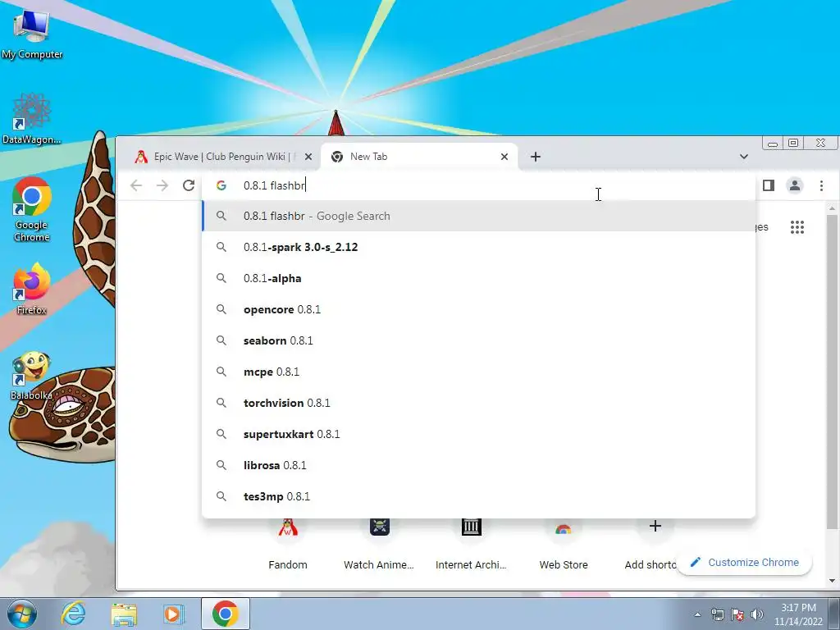Show hidden system tray icons
This screenshot has height=630, width=840.
(697, 614)
